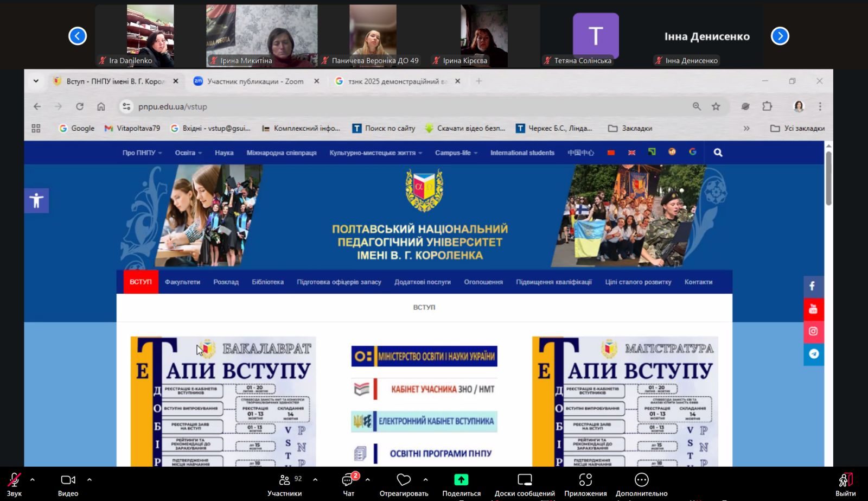Image resolution: width=868 pixels, height=501 pixels.
Task: Open the Instagram social link icon
Action: point(813,332)
